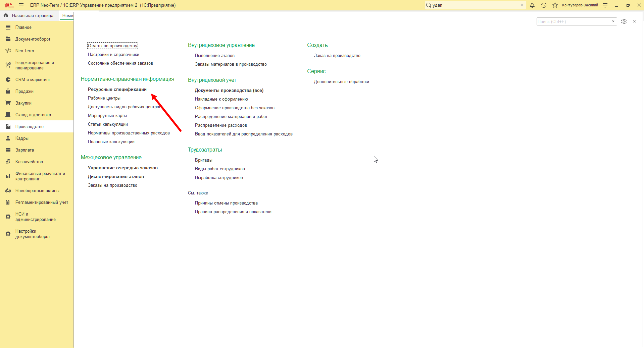This screenshot has height=348, width=644.
Task: Open Главное section in sidebar
Action: [x=37, y=27]
